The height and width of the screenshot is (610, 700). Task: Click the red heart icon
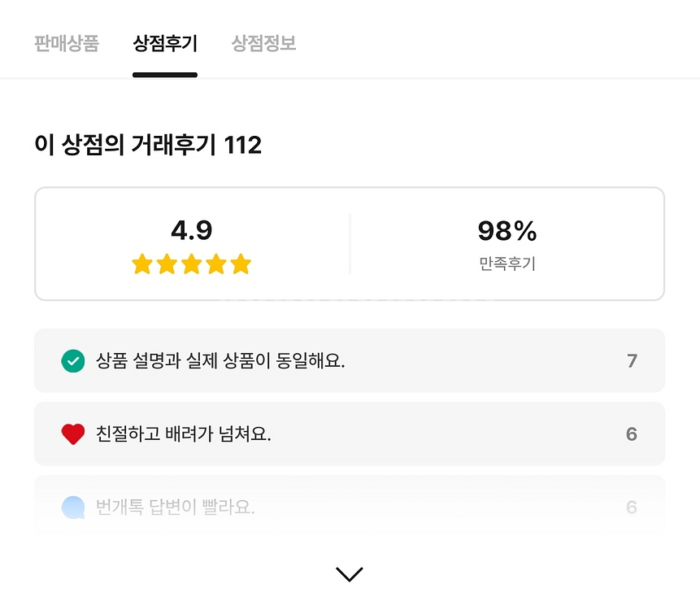[73, 434]
